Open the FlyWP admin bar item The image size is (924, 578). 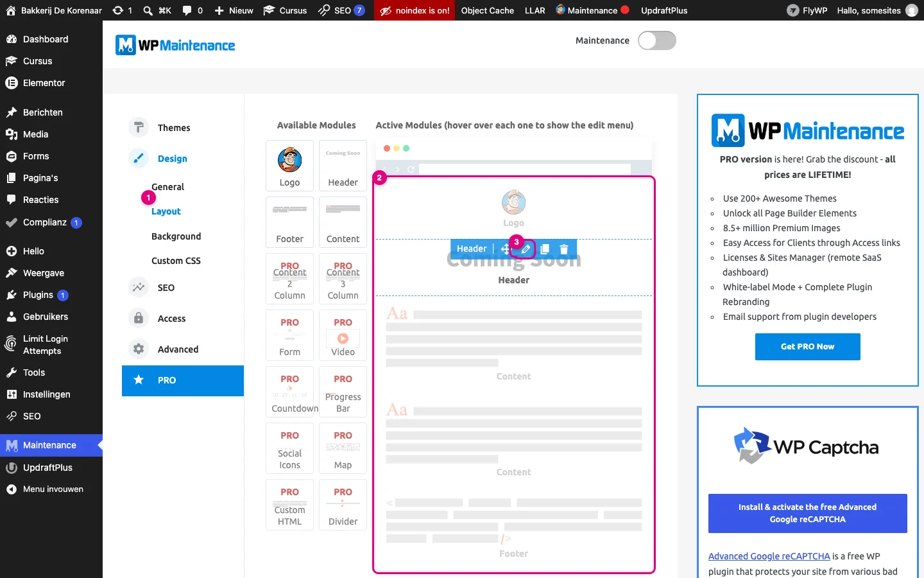click(x=807, y=10)
